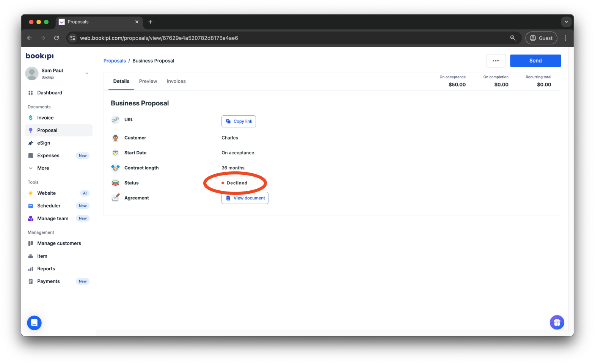
Task: Click the Recurring total $0.00 amount
Action: point(544,85)
